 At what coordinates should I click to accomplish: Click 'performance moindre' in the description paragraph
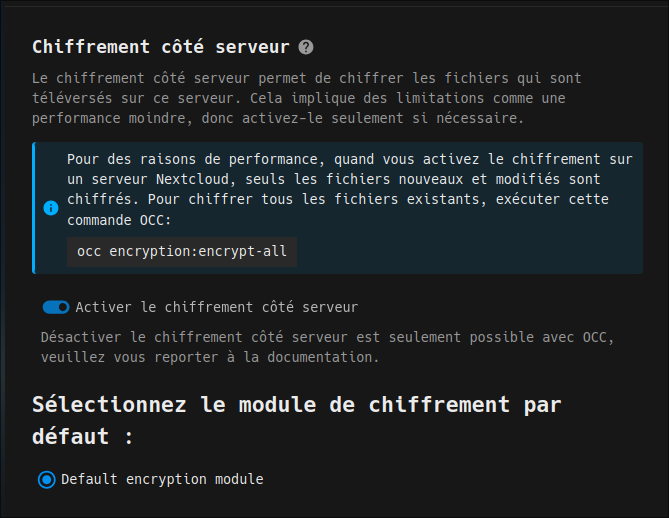(108, 118)
